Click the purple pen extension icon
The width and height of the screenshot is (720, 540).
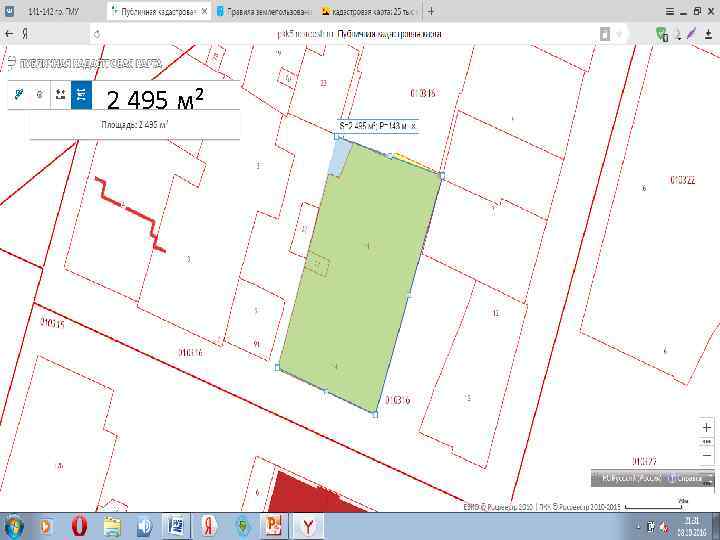point(692,34)
